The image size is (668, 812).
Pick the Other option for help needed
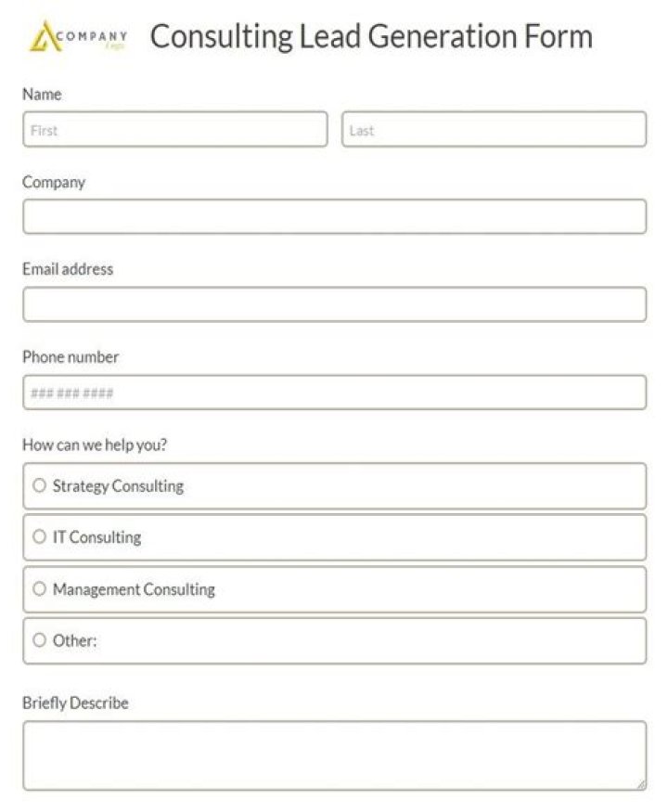click(39, 640)
